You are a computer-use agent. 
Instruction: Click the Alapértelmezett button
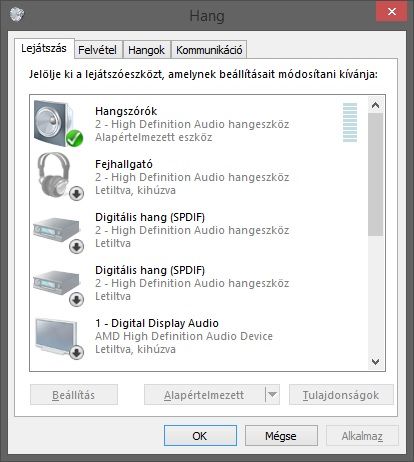[x=204, y=395]
